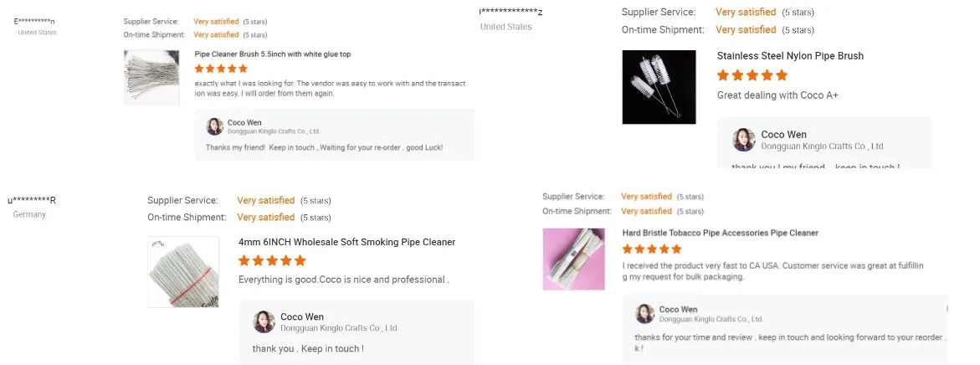Image resolution: width=980 pixels, height=365 pixels.
Task: Open Stainless Steel Nylon Pipe Brush thumbnail
Action: pyautogui.click(x=659, y=87)
